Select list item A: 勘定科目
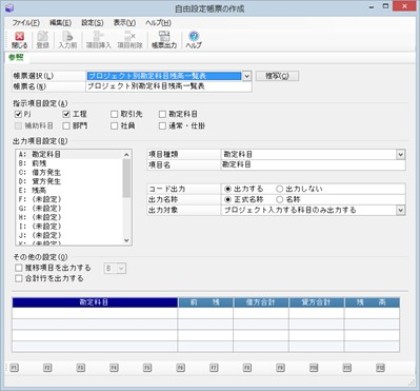The image size is (420, 391). point(69,154)
